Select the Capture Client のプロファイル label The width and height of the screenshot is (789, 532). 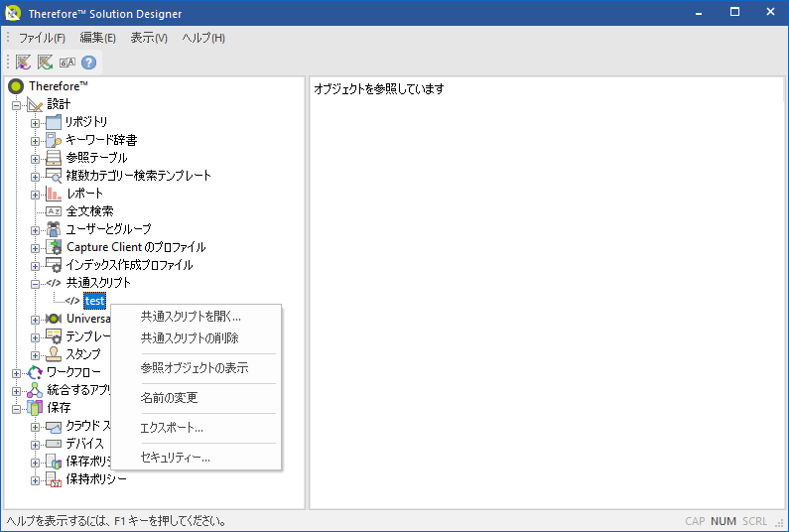pyautogui.click(x=136, y=247)
